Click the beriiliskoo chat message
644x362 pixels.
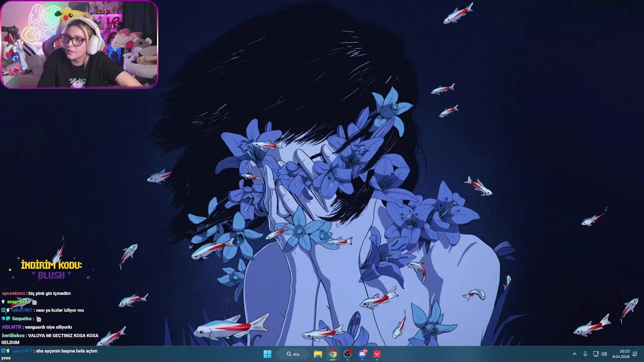50,339
